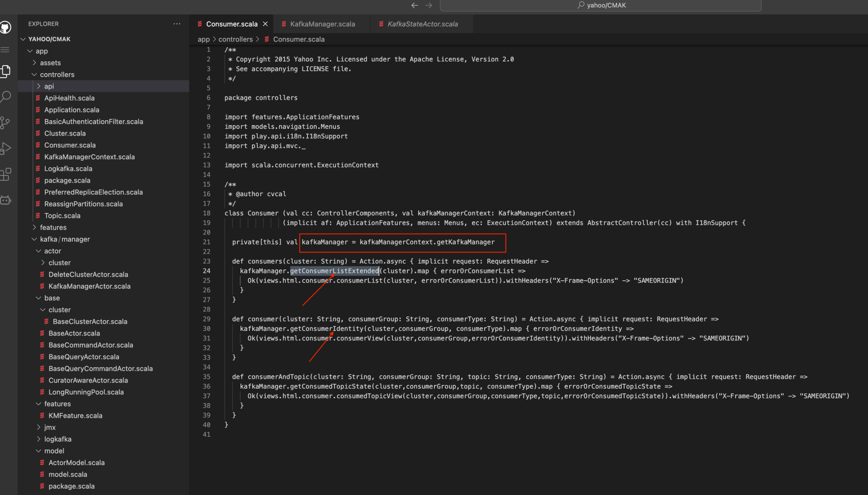Collapse the YAHOO/CMAK root section
This screenshot has width=868, height=495.
click(49, 39)
